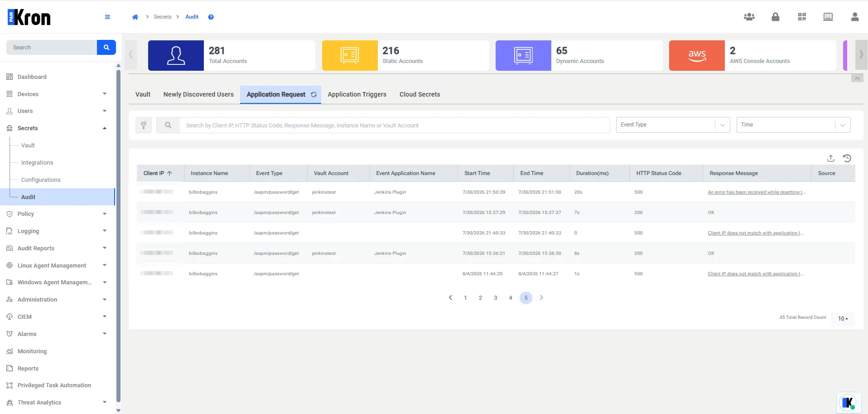Viewport: 868px width, 414px height.
Task: Change rows per page dropdown
Action: (843, 318)
